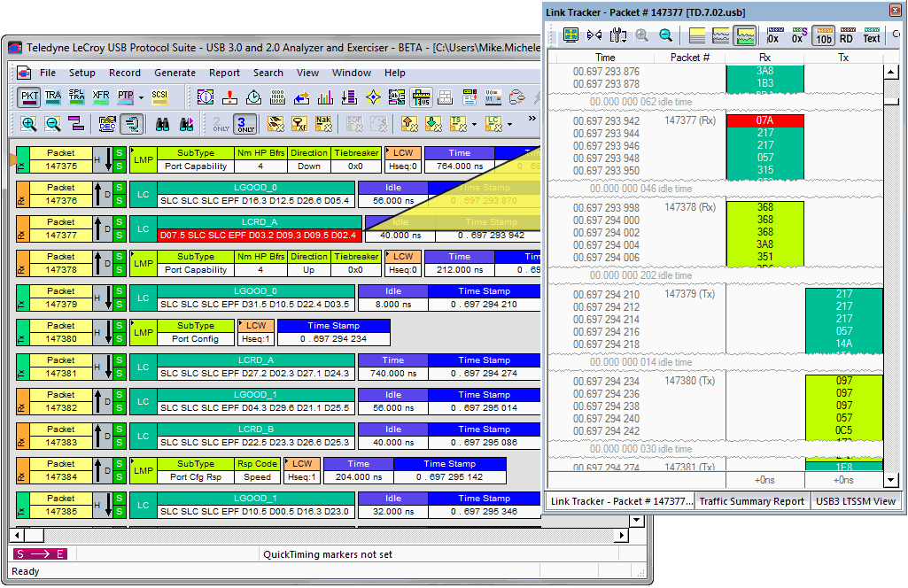Open the bar chart statistics icon
908x588 pixels.
[325, 97]
